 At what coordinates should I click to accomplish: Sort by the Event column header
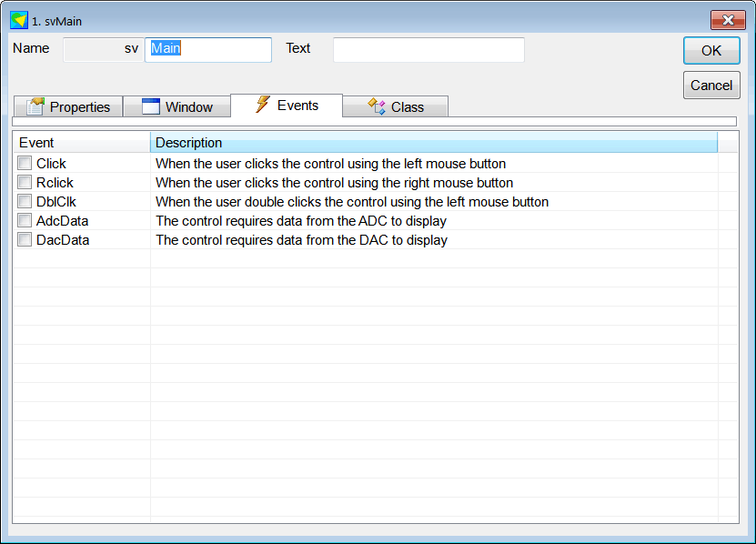[82, 143]
